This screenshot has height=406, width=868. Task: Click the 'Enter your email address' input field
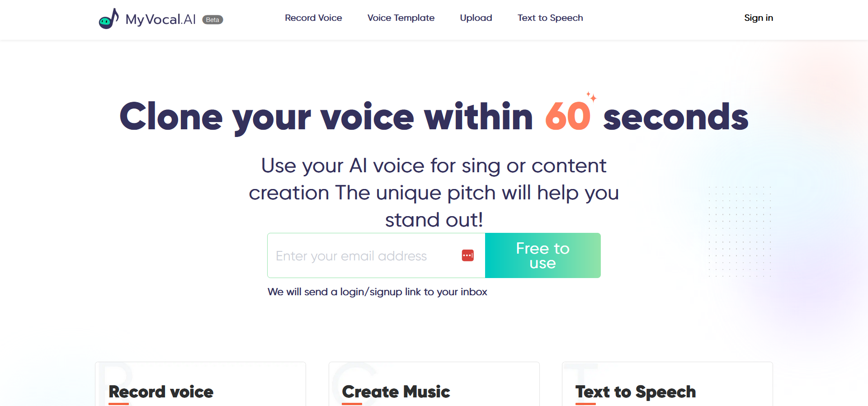pyautogui.click(x=362, y=255)
